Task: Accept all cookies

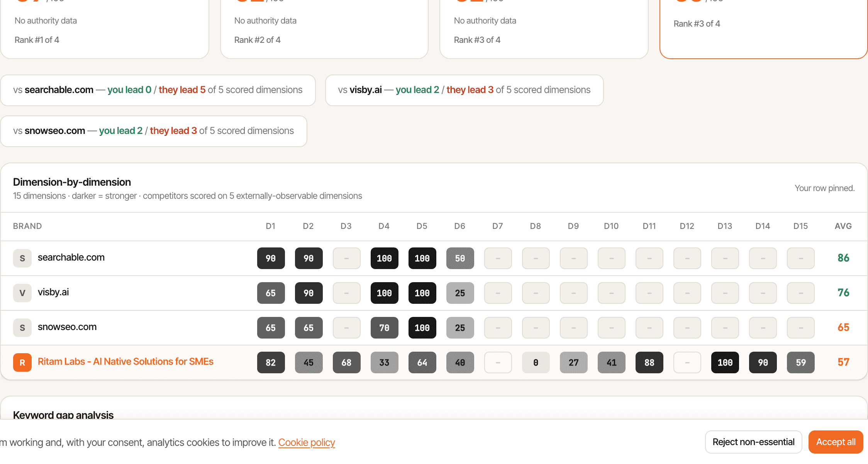Action: click(836, 442)
